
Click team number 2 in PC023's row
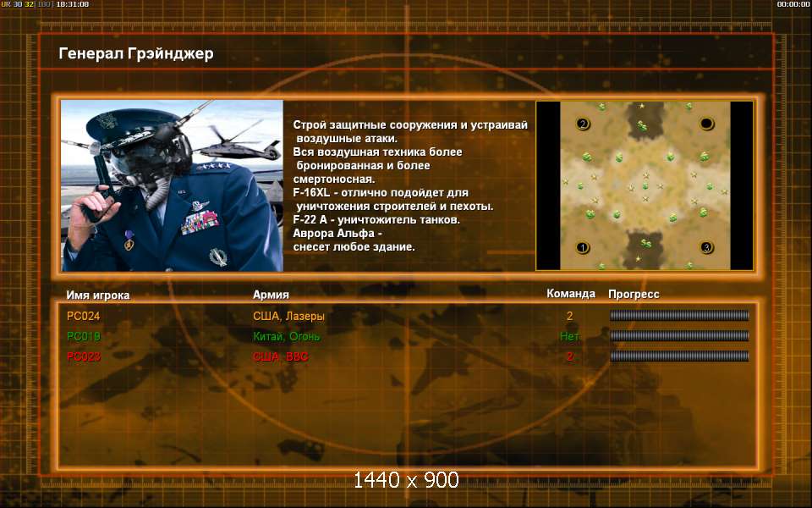569,356
